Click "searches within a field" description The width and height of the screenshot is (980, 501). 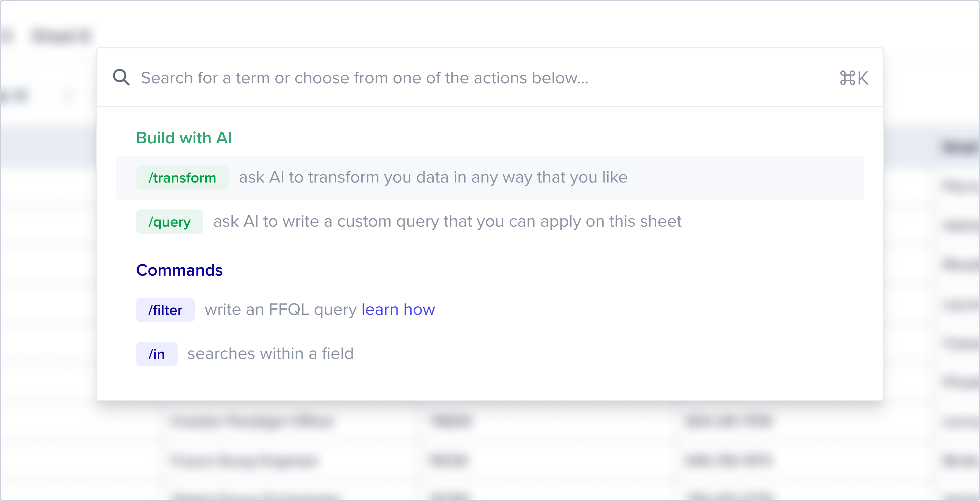270,354
